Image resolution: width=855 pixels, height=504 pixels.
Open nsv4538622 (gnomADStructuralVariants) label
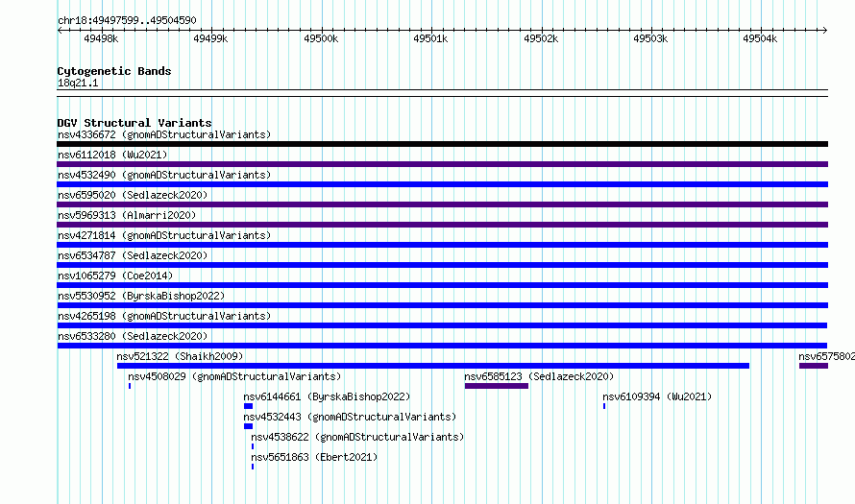(x=357, y=437)
